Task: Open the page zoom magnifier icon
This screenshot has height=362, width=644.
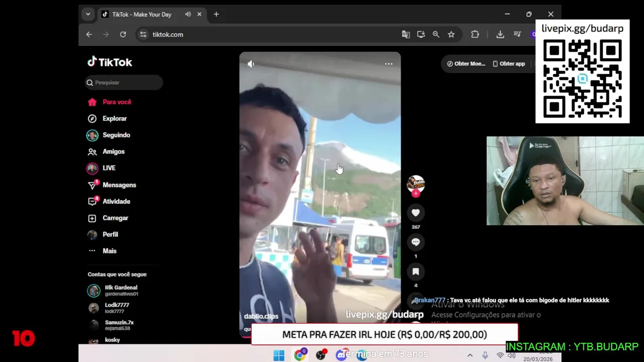Action: click(436, 34)
